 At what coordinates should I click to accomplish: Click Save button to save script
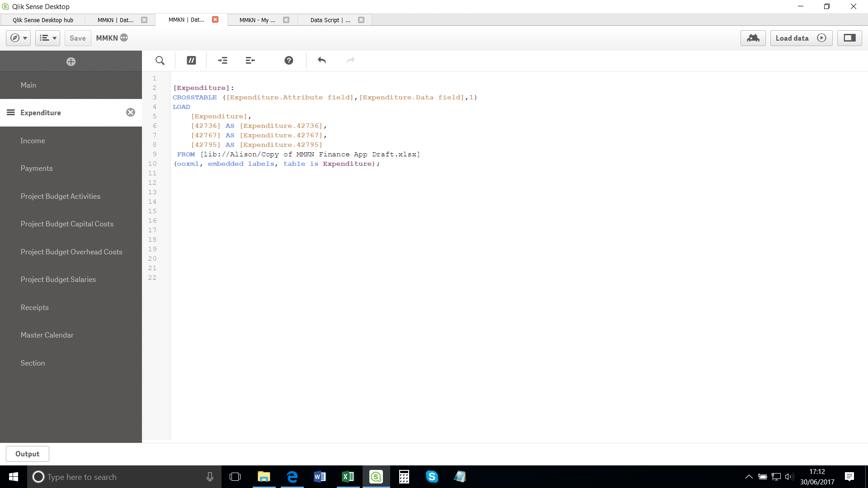pos(77,38)
